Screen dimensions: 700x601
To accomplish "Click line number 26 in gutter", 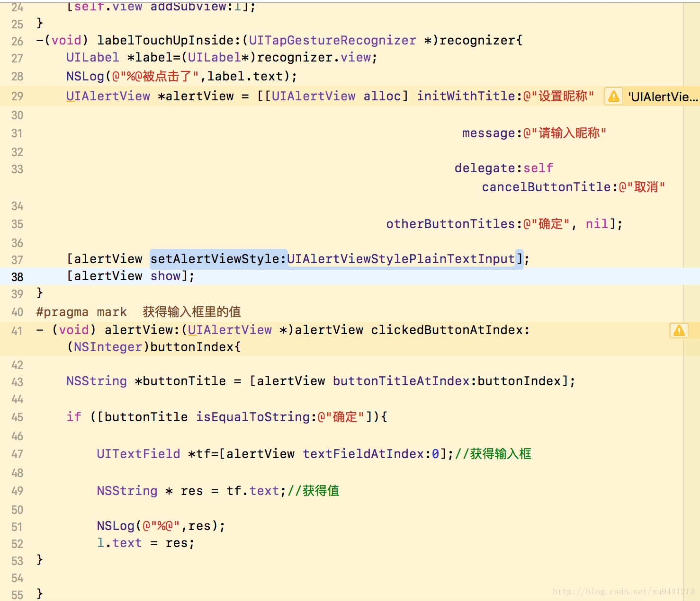I will 17,41.
